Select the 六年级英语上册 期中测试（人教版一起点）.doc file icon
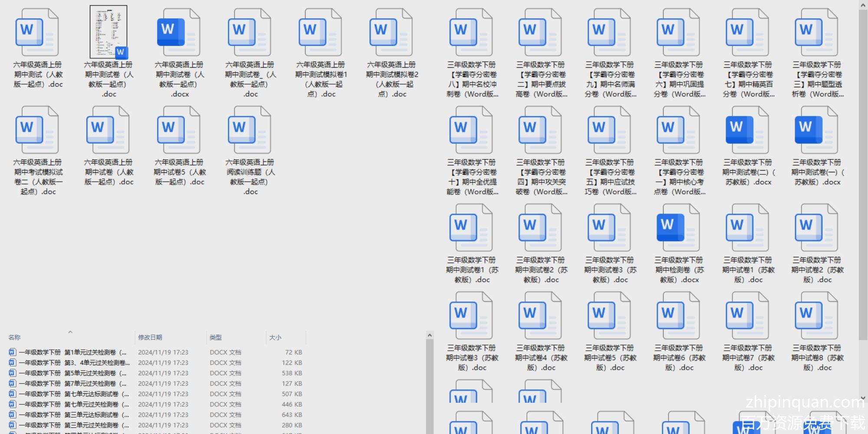The width and height of the screenshot is (868, 434). [37, 33]
